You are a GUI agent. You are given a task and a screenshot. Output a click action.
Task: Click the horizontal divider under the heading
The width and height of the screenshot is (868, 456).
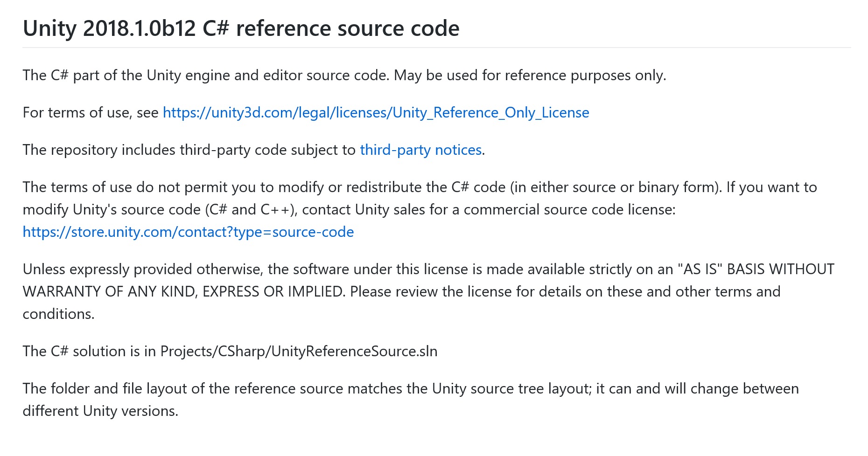coord(437,48)
